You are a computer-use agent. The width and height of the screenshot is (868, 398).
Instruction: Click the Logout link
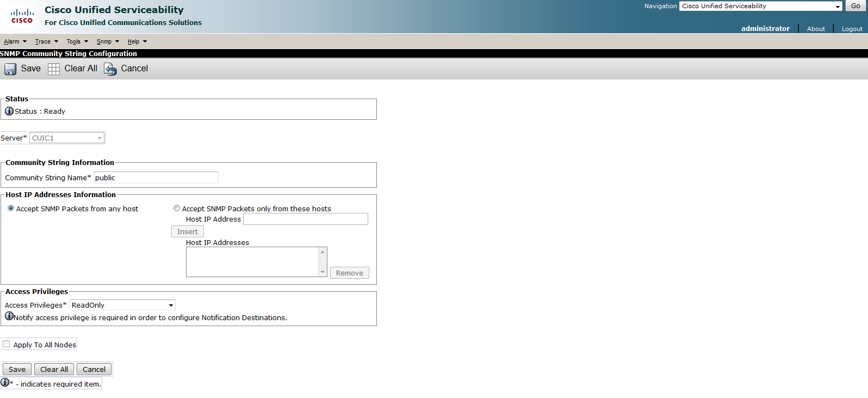(852, 29)
